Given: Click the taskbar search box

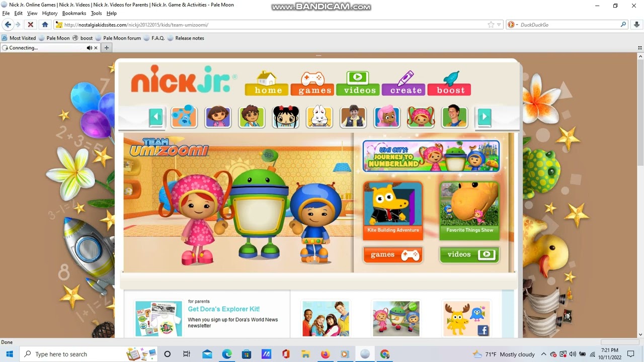Looking at the screenshot, I should coord(89,354).
